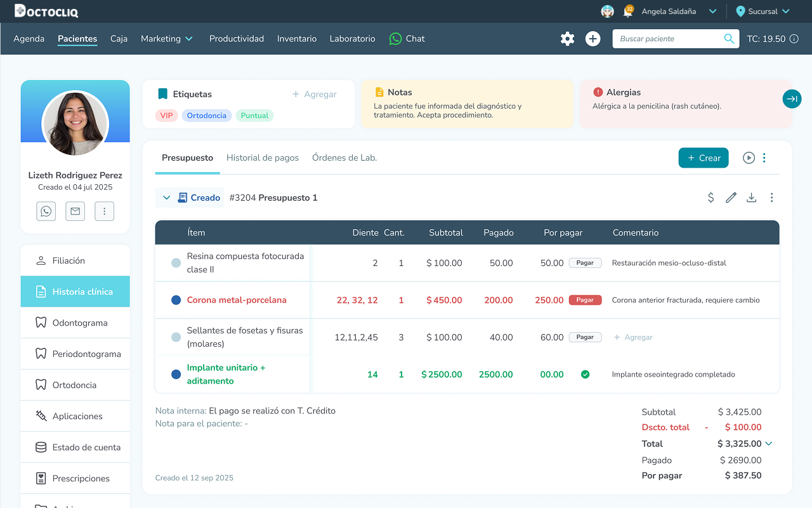Image resolution: width=812 pixels, height=508 pixels.
Task: Open Odontograma in the sidebar
Action: pyautogui.click(x=75, y=323)
